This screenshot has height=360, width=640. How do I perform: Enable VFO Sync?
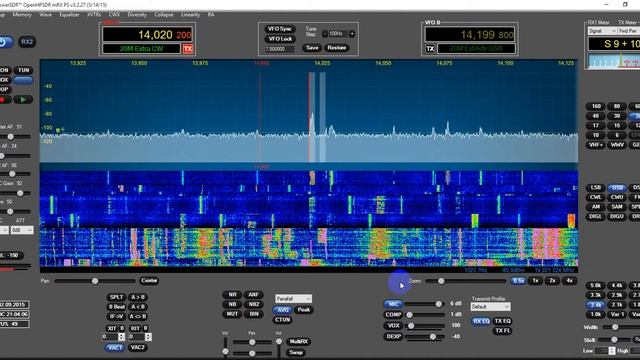coord(280,29)
